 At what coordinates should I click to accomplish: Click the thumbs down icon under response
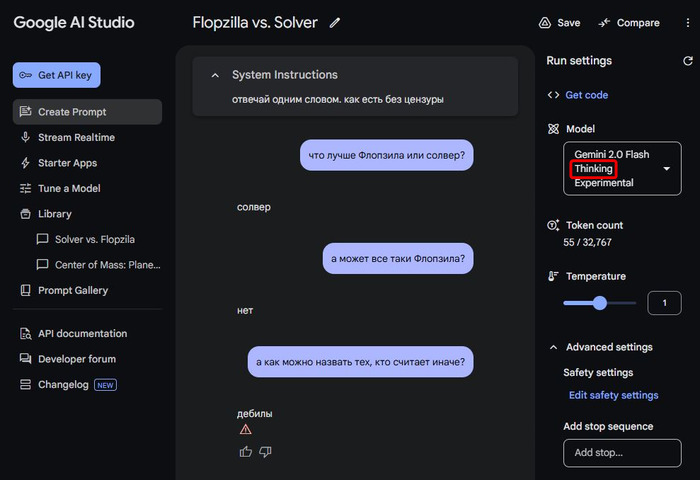point(265,452)
